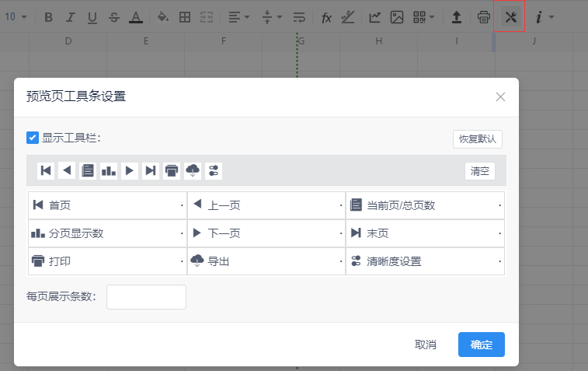Select column E header
This screenshot has width=588, height=371.
(x=146, y=41)
